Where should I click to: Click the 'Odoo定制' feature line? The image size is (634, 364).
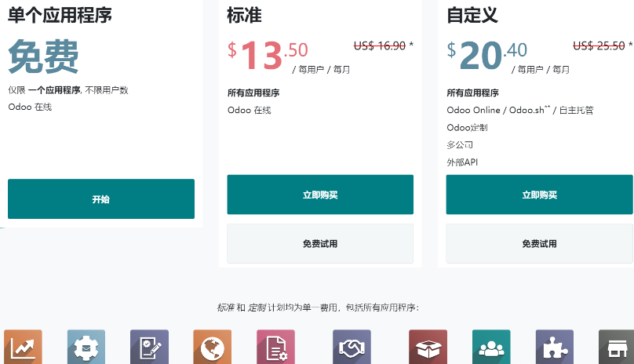coord(467,128)
